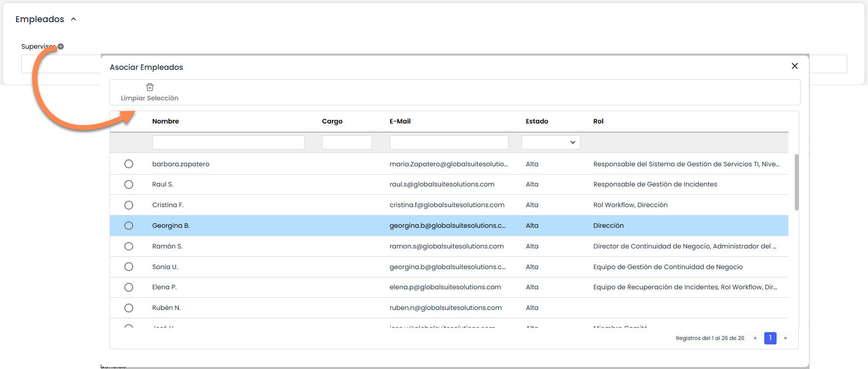Select the radio button for barbara.zapatero
The image size is (868, 369).
click(129, 164)
